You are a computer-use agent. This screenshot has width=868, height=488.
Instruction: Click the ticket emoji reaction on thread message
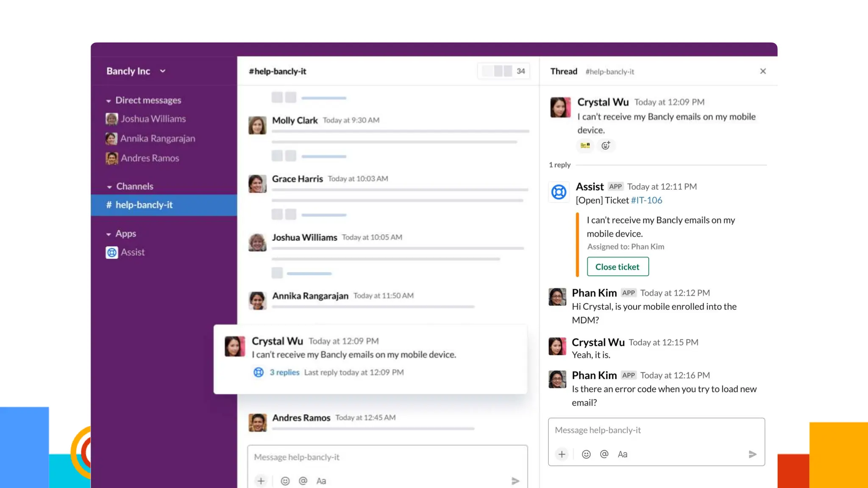(x=585, y=146)
